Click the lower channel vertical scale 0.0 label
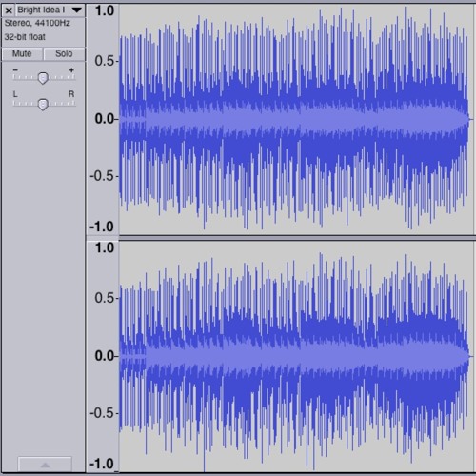The height and width of the screenshot is (476, 476). point(105,356)
